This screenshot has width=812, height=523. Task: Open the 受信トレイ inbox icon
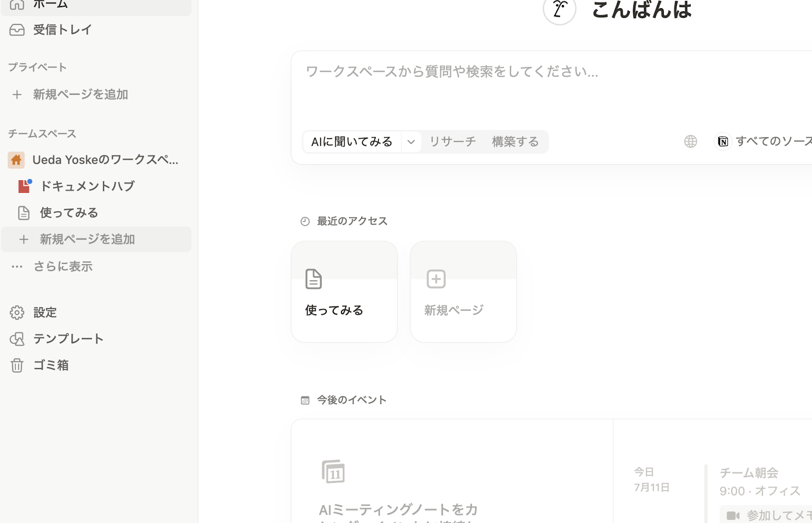pos(17,29)
